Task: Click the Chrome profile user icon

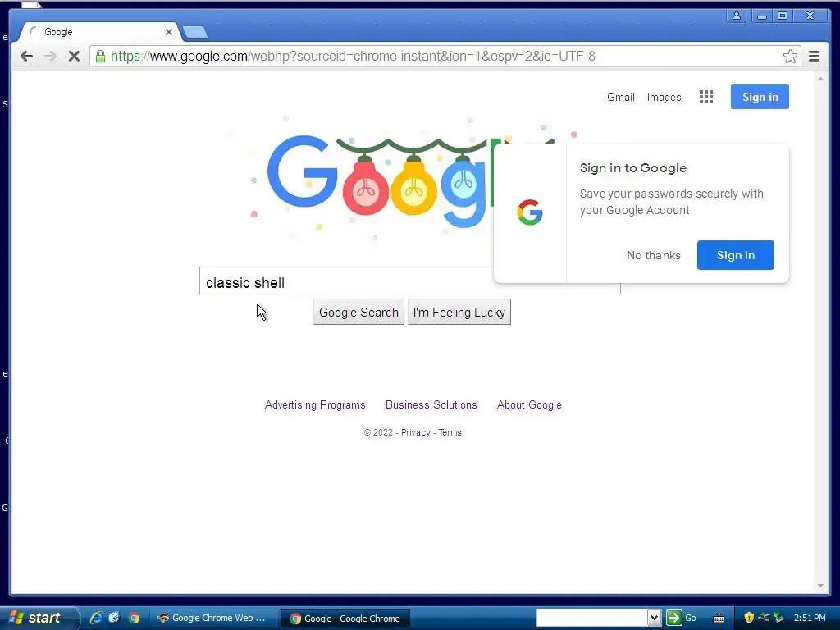Action: click(x=737, y=16)
